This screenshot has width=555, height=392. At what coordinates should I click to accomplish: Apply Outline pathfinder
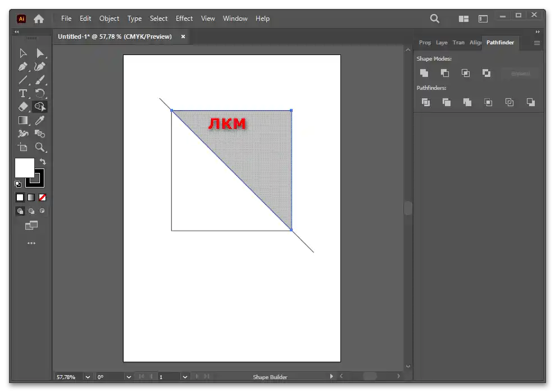click(x=509, y=102)
